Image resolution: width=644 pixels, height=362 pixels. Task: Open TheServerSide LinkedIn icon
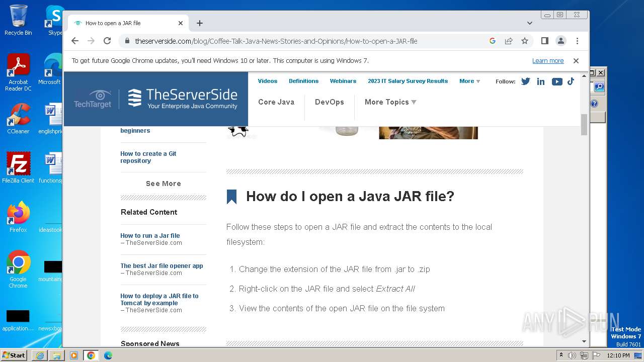click(x=541, y=81)
